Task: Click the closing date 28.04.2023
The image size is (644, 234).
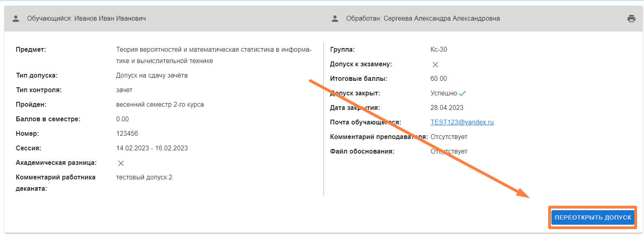Action: click(x=447, y=108)
